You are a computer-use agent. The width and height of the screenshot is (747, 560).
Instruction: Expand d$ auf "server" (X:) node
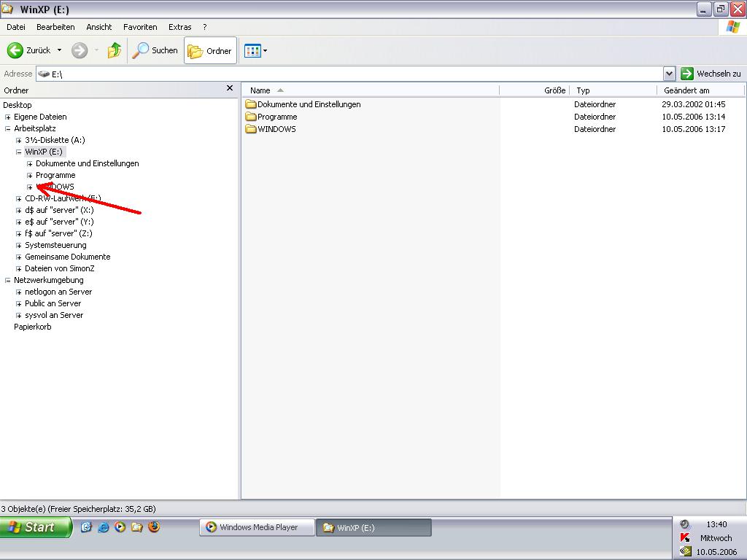[x=18, y=211]
